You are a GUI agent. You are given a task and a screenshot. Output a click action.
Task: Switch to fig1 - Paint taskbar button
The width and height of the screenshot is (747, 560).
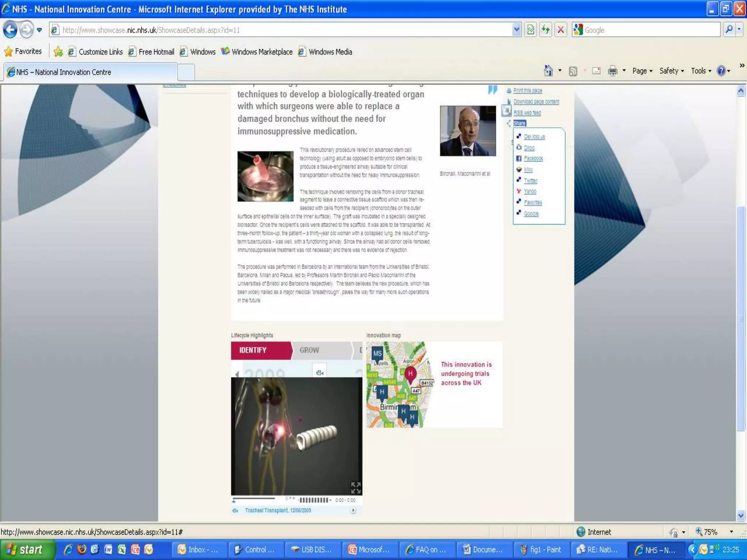click(x=541, y=549)
